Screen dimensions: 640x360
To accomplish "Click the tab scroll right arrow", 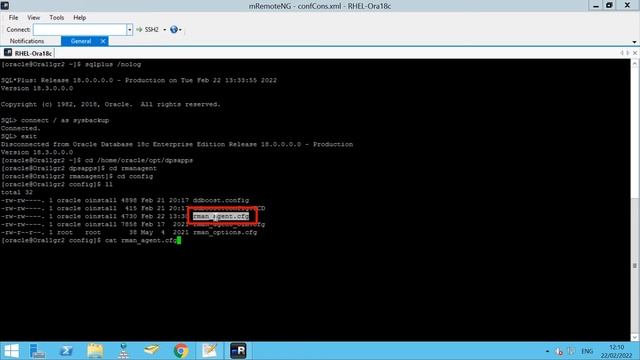I will coord(628,53).
